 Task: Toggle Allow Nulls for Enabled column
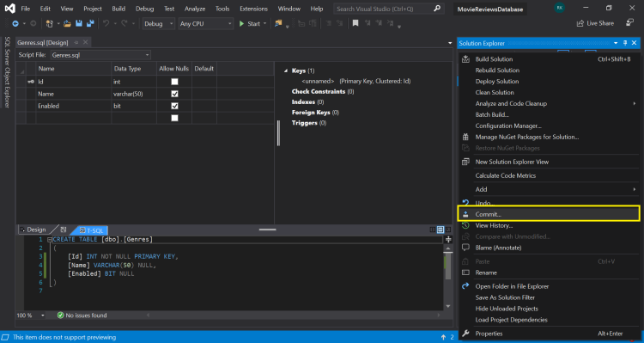tap(174, 106)
